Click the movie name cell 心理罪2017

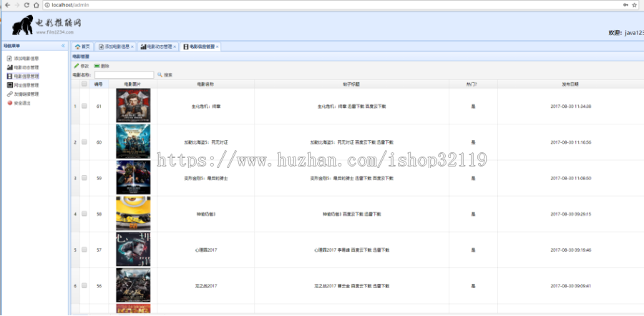coord(206,250)
